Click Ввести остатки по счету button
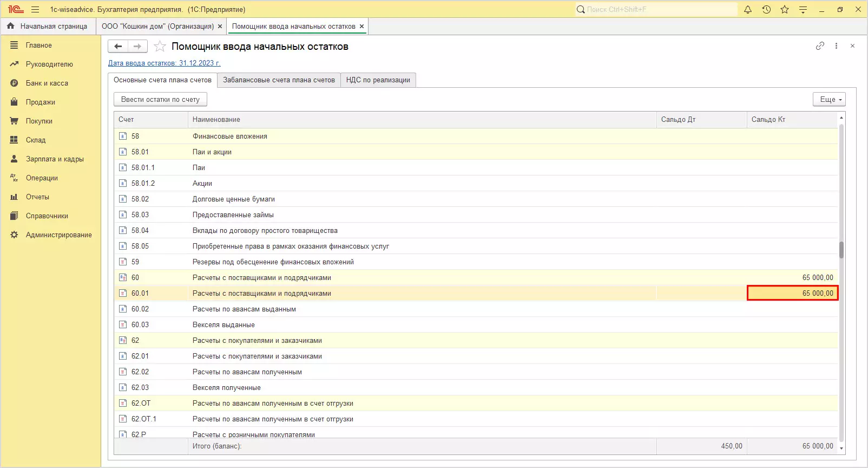 [160, 99]
